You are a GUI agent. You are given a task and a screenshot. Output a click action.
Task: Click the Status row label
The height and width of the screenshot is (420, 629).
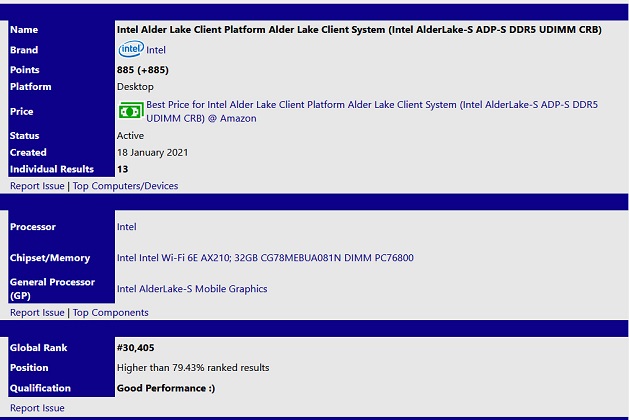[x=24, y=136]
